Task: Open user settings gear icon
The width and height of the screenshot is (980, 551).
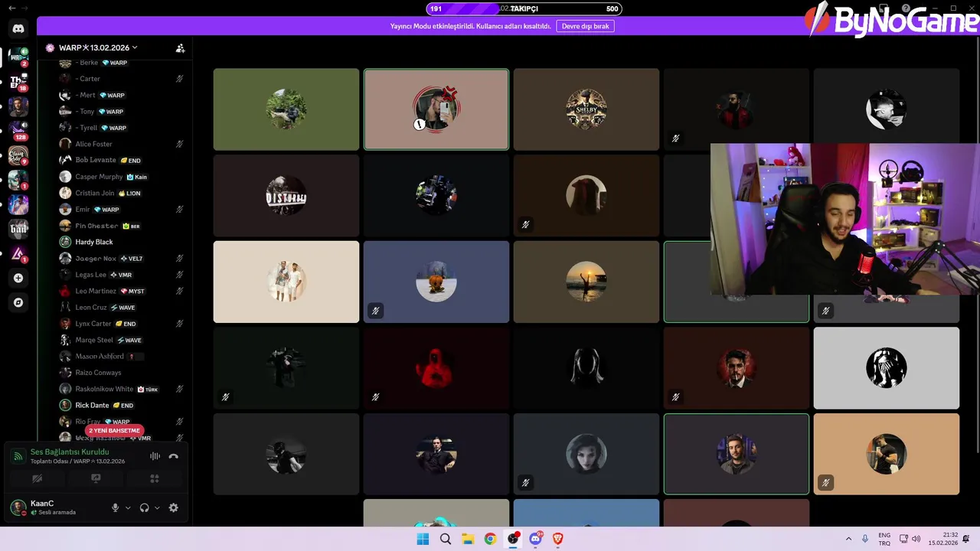Action: 173,507
